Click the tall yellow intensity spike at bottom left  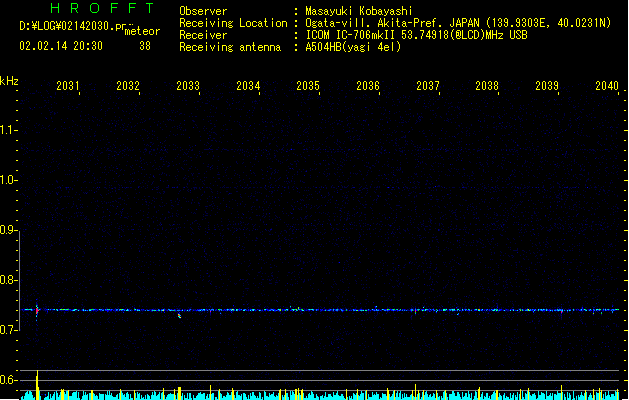pos(37,385)
